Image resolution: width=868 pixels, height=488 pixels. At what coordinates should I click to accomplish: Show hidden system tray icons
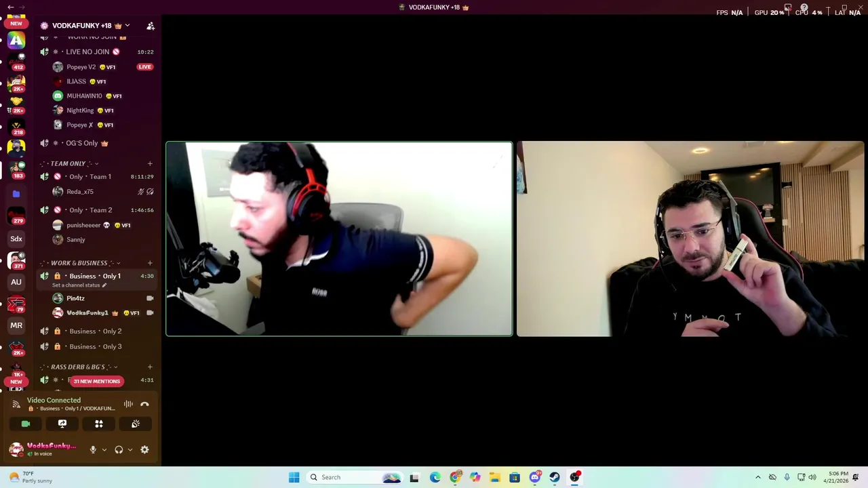pyautogui.click(x=758, y=477)
